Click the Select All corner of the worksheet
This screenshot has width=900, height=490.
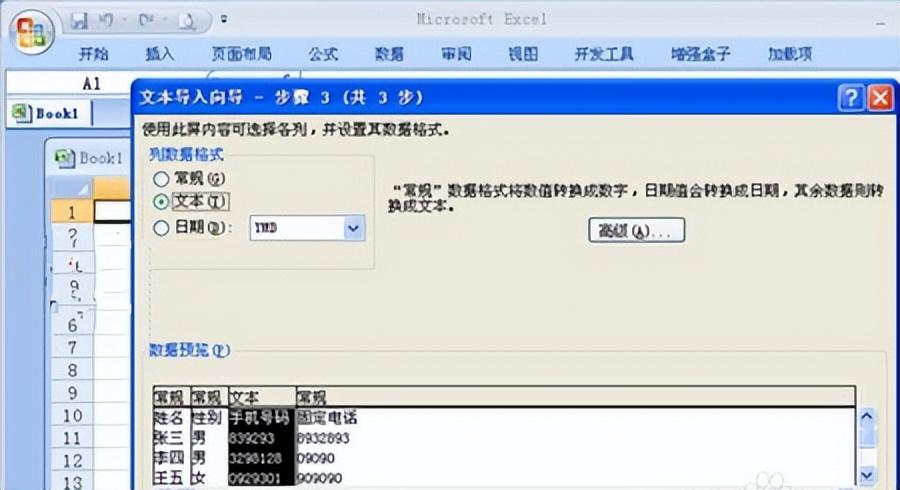coord(72,188)
